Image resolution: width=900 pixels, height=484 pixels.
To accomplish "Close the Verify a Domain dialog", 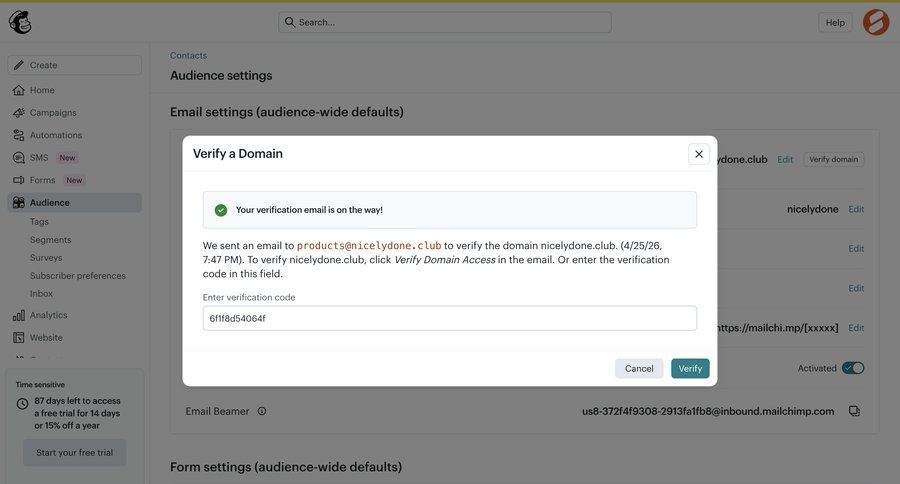I will 699,154.
